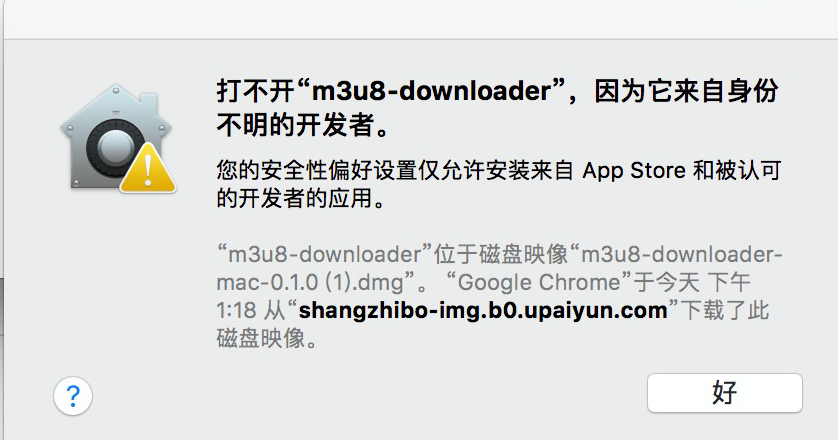This screenshot has height=440, width=838.
Task: Click the security preference sentence starting 您的安全性
Action: click(x=499, y=184)
